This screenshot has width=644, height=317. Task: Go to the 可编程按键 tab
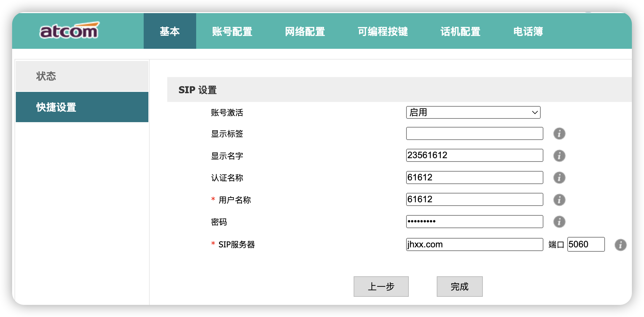click(x=383, y=31)
